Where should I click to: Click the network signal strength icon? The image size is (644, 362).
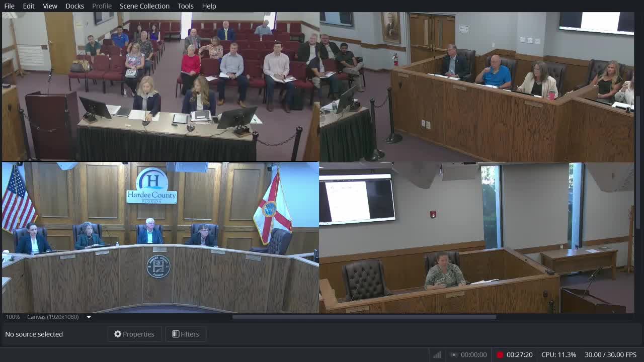click(x=437, y=354)
